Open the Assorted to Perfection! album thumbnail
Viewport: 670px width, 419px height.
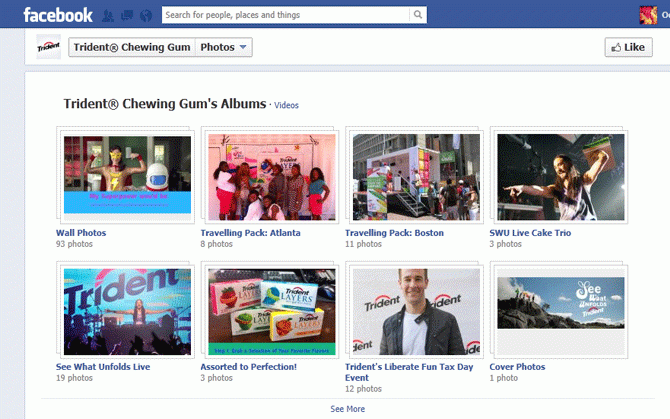pyautogui.click(x=272, y=311)
